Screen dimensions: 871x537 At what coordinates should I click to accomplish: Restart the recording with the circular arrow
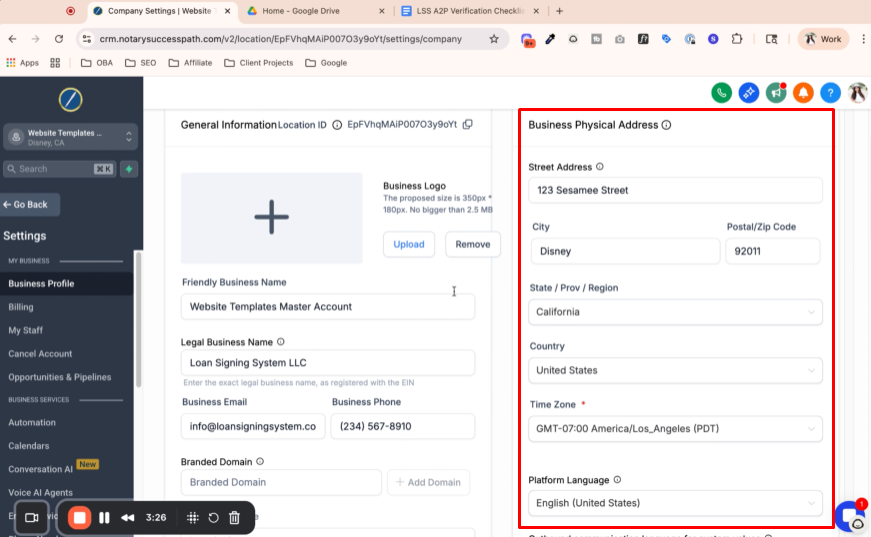(213, 518)
